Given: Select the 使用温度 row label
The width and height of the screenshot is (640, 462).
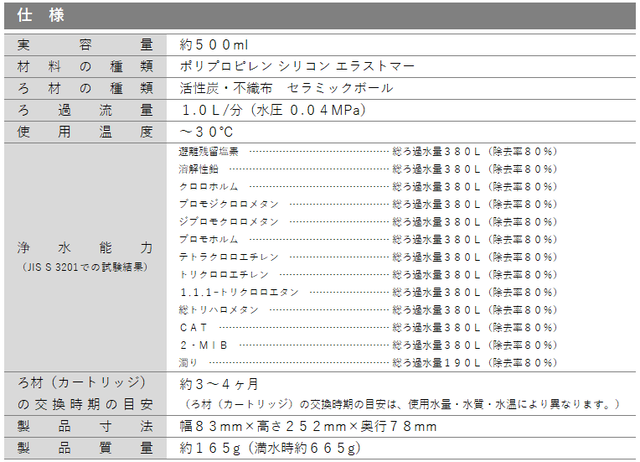Looking at the screenshot, I should coord(85,132).
